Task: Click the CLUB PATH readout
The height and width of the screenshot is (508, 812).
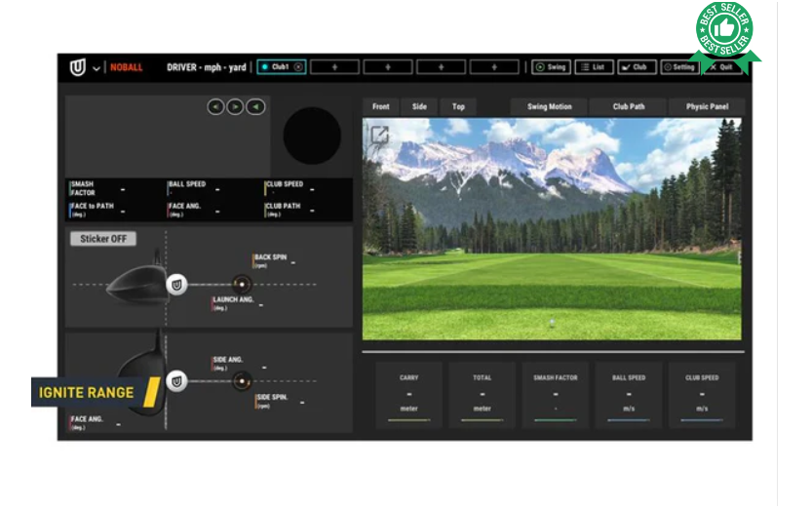Action: coord(290,210)
